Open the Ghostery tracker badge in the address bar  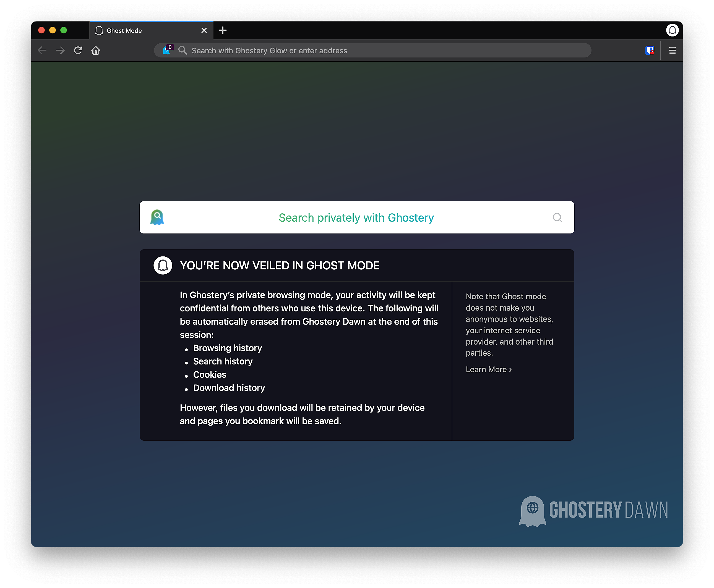click(x=168, y=50)
